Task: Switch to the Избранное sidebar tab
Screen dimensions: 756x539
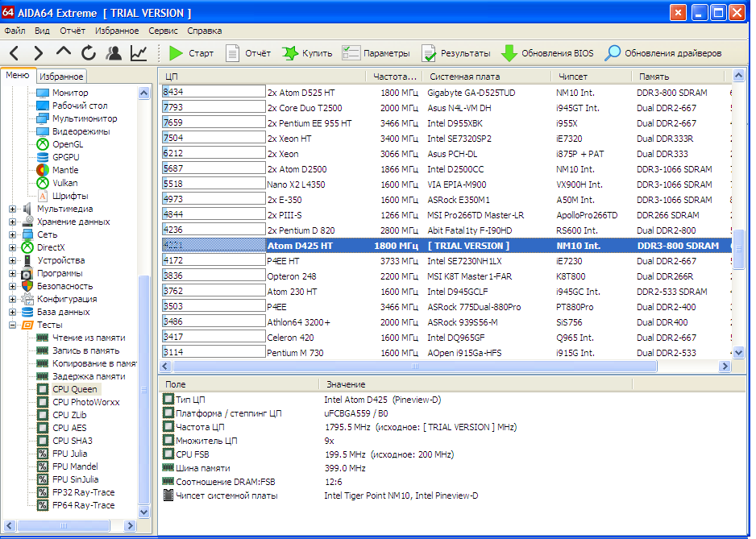Action: (x=61, y=77)
